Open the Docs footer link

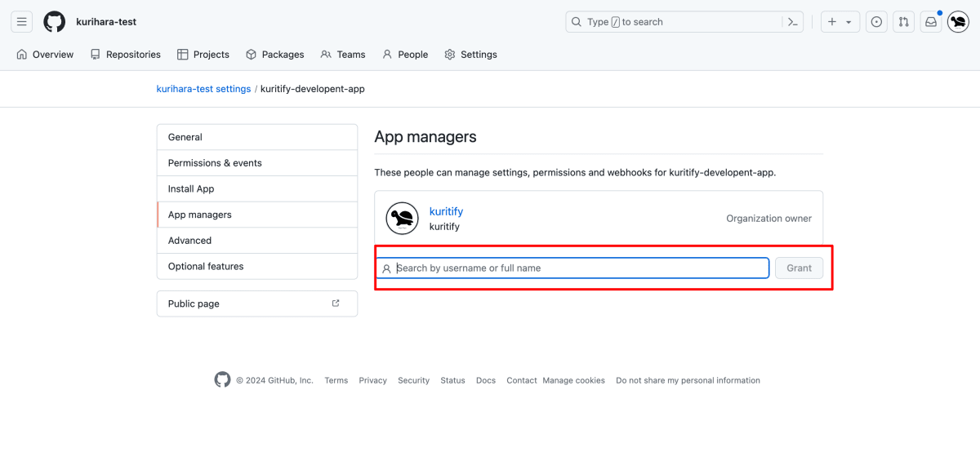(486, 380)
